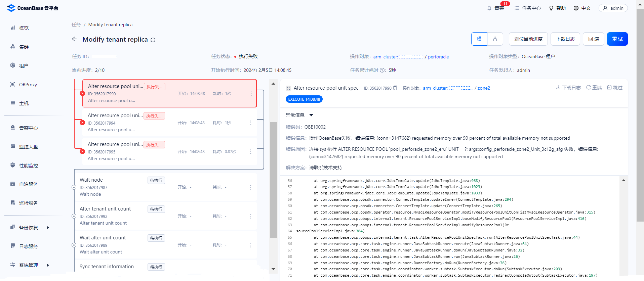This screenshot has height=281, width=644.
Task: Select the Sync tenant information subtask
Action: 166,267
